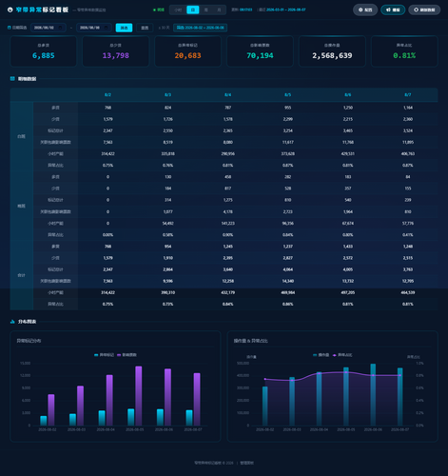Screen dimensions: 448x476
Task: Click the table cell showing 0.90%
Action: coord(227,235)
